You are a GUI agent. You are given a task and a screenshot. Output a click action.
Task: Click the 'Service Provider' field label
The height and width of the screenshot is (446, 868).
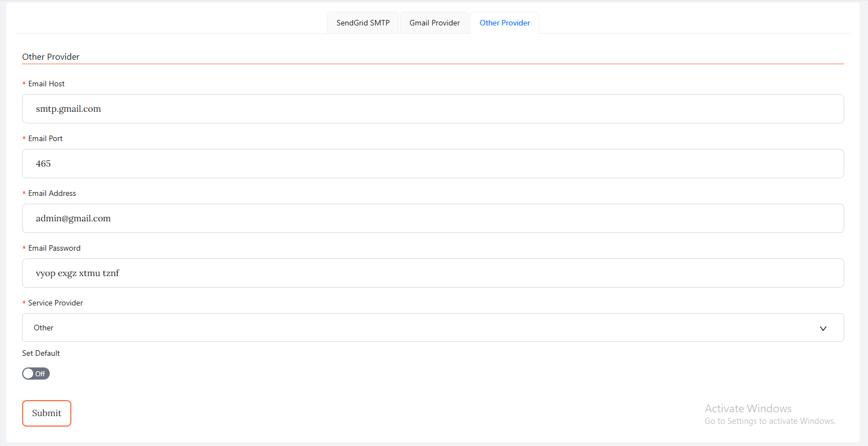(55, 303)
